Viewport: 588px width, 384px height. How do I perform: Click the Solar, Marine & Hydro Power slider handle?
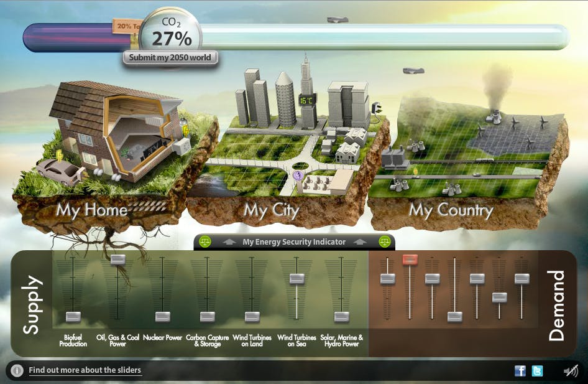[x=341, y=317]
